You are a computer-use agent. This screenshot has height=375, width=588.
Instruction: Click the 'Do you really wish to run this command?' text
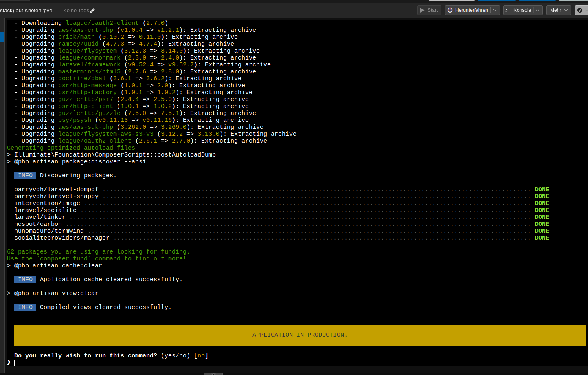click(x=86, y=355)
